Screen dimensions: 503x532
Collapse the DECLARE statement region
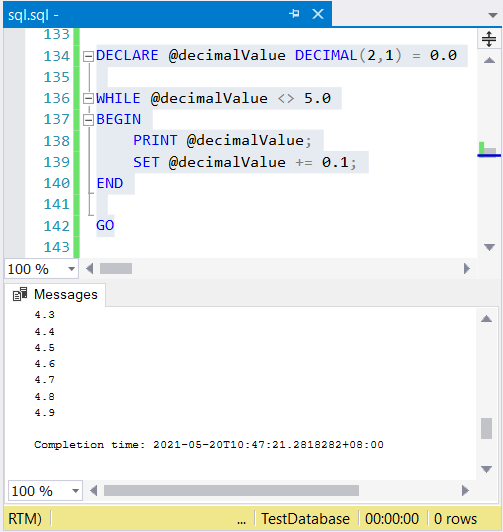89,56
